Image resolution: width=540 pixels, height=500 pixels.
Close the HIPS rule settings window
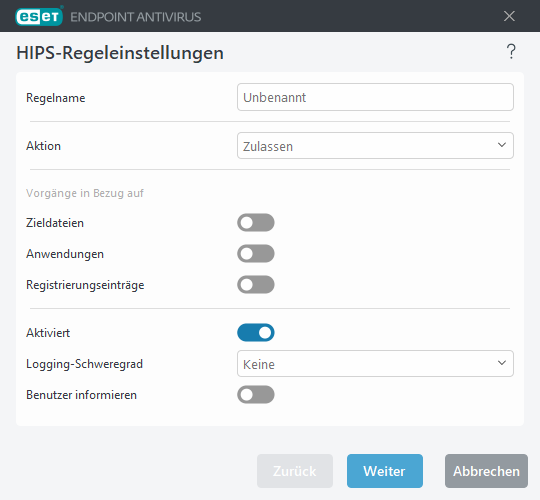509,16
